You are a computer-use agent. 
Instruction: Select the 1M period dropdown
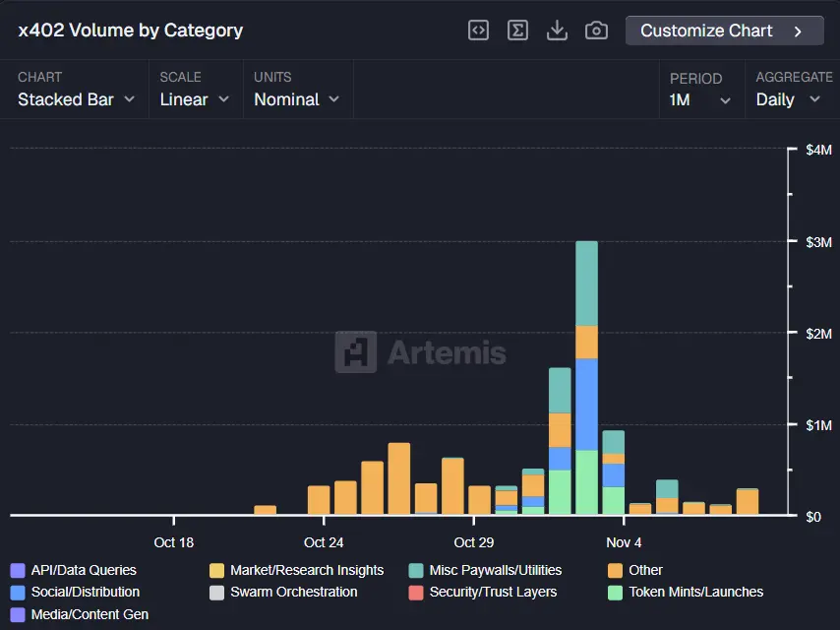click(x=700, y=99)
